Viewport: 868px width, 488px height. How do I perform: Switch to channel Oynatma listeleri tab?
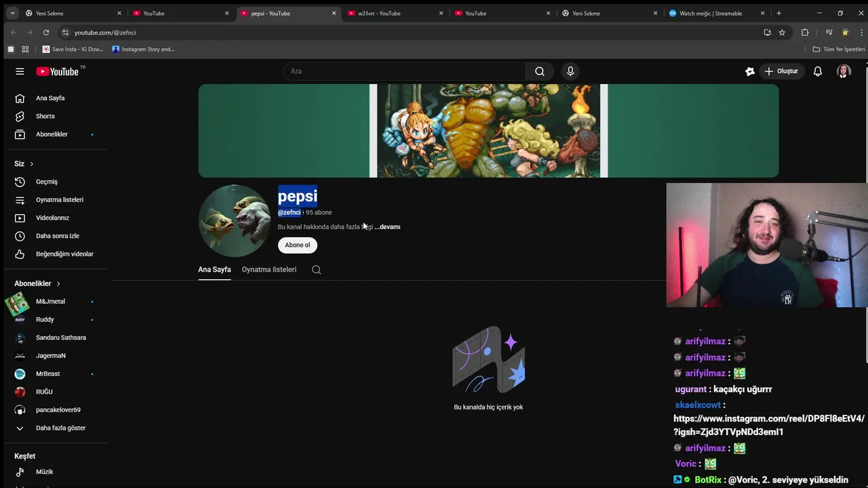pos(269,270)
